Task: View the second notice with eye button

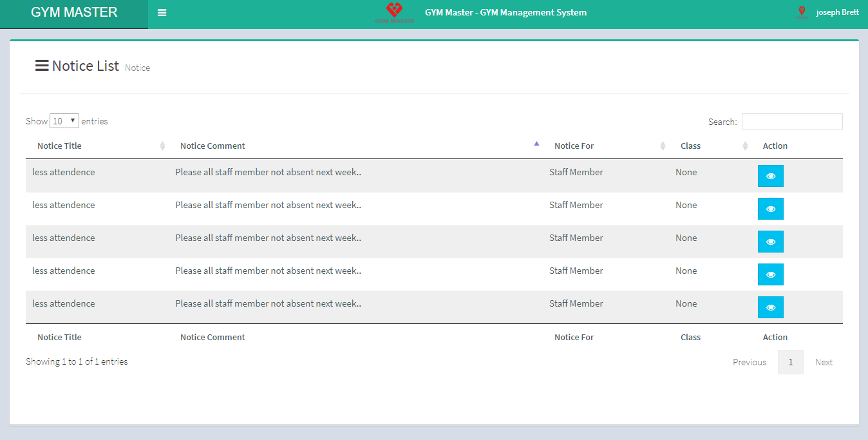Action: (770, 209)
